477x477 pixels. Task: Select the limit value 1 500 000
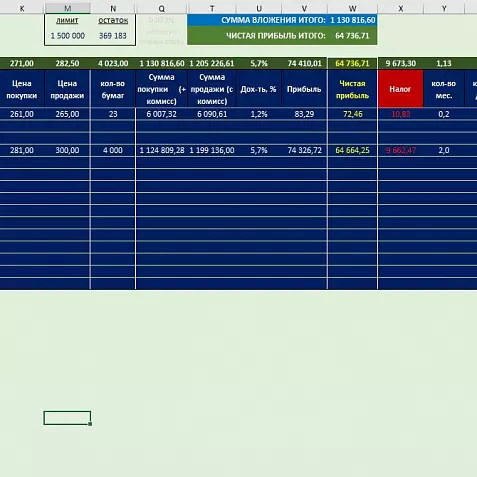[x=67, y=36]
